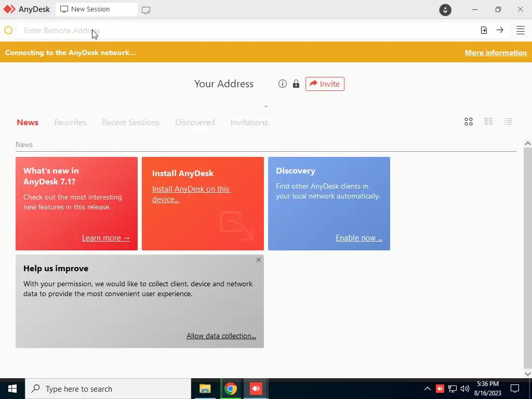532x399 pixels.
Task: Open the hamburger main menu
Action: pyautogui.click(x=521, y=30)
